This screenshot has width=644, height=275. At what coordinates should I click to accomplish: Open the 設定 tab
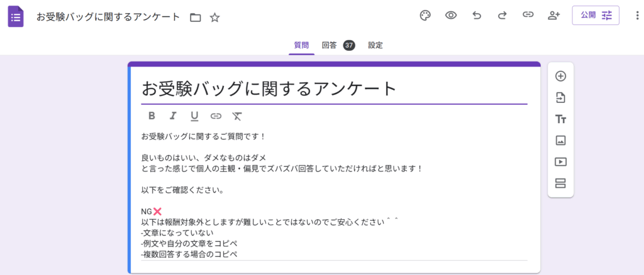point(375,45)
